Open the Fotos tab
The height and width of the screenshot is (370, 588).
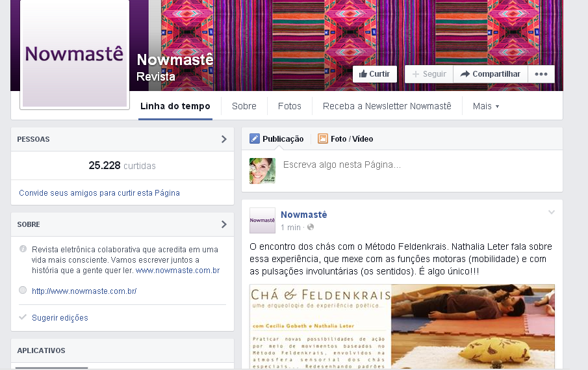(x=290, y=106)
